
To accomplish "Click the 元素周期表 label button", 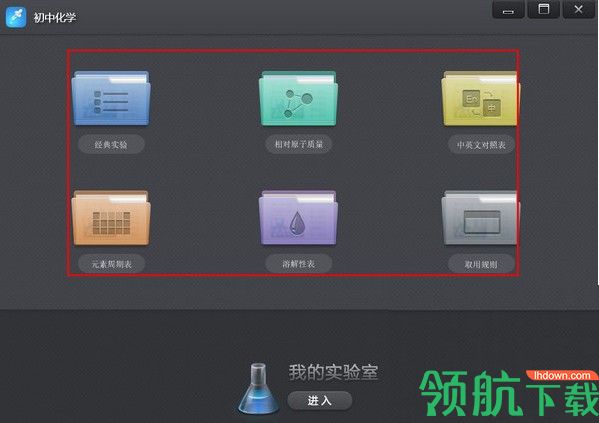I will coord(111,264).
